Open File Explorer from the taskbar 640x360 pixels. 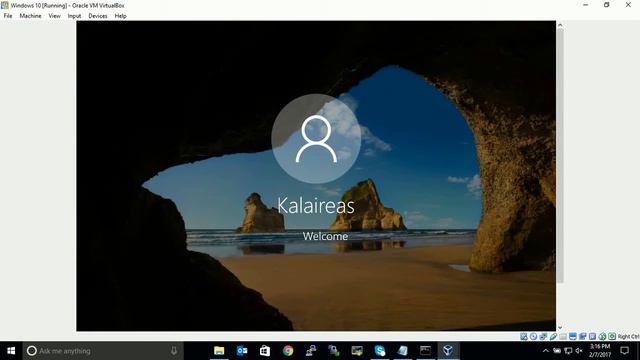tap(219, 351)
